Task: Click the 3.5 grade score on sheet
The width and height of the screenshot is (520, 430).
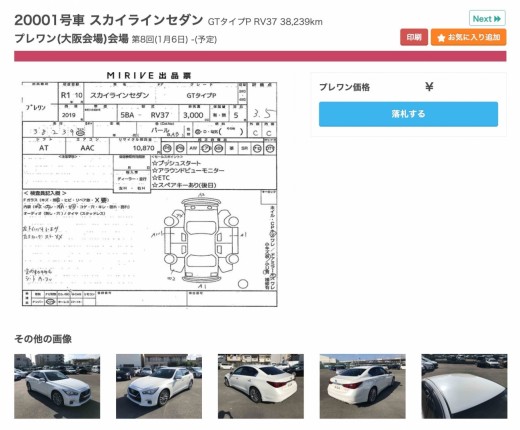Action: [x=263, y=114]
